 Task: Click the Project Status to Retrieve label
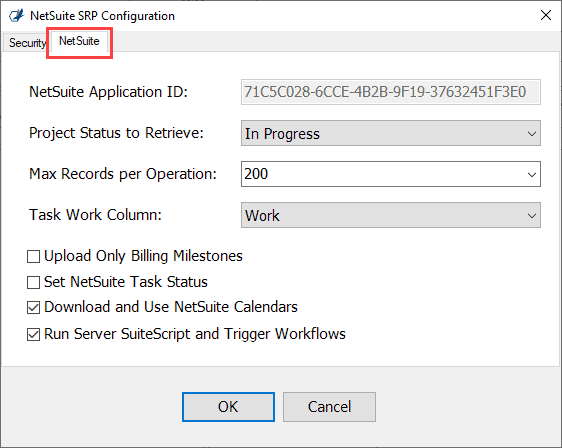pyautogui.click(x=116, y=133)
